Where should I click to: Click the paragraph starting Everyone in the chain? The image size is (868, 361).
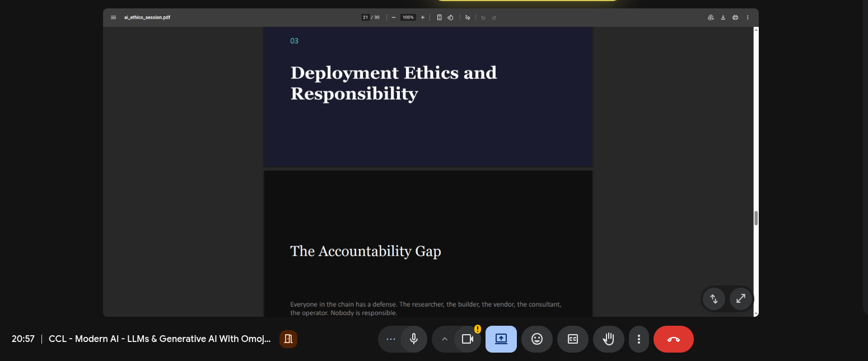tap(426, 308)
